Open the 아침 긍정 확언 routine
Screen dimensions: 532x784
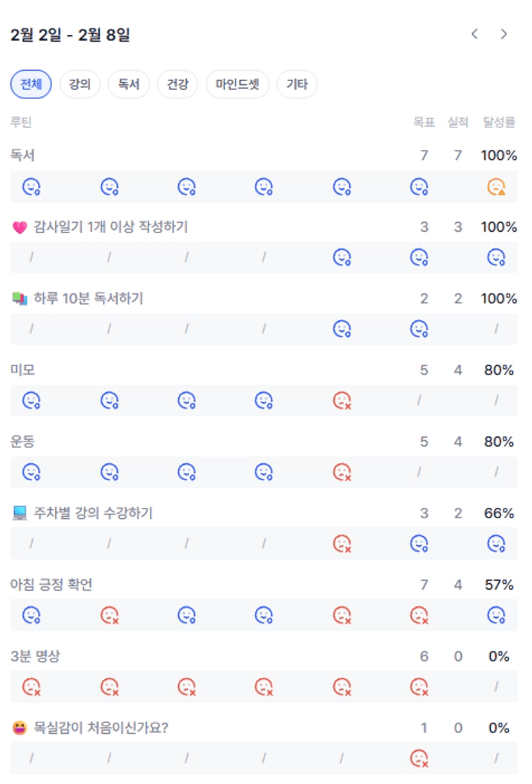(x=51, y=584)
